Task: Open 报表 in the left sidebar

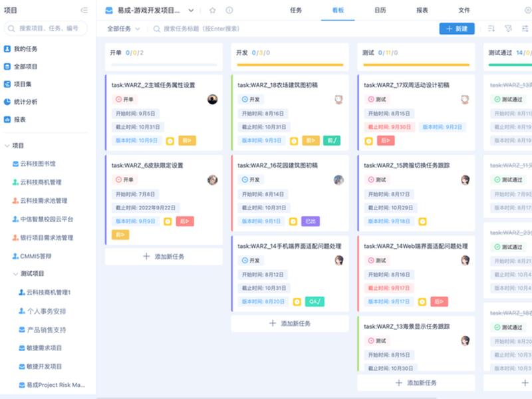Action: click(15, 120)
